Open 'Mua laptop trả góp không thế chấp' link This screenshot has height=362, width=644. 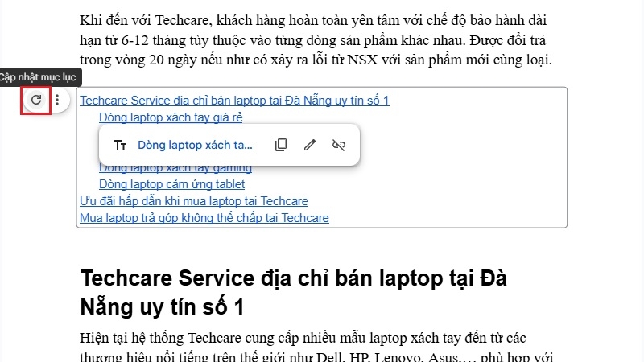tap(204, 218)
